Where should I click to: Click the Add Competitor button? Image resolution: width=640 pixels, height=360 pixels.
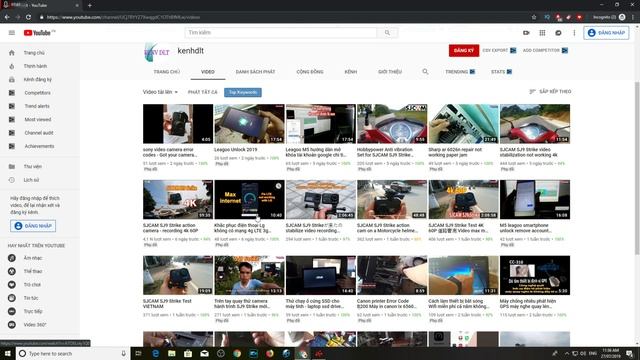[545, 51]
